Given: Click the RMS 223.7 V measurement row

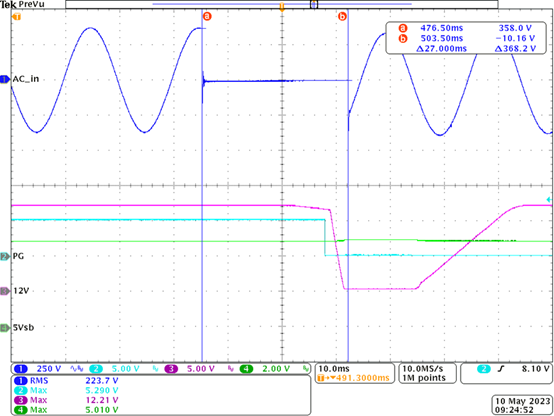Looking at the screenshot, I should point(66,381).
